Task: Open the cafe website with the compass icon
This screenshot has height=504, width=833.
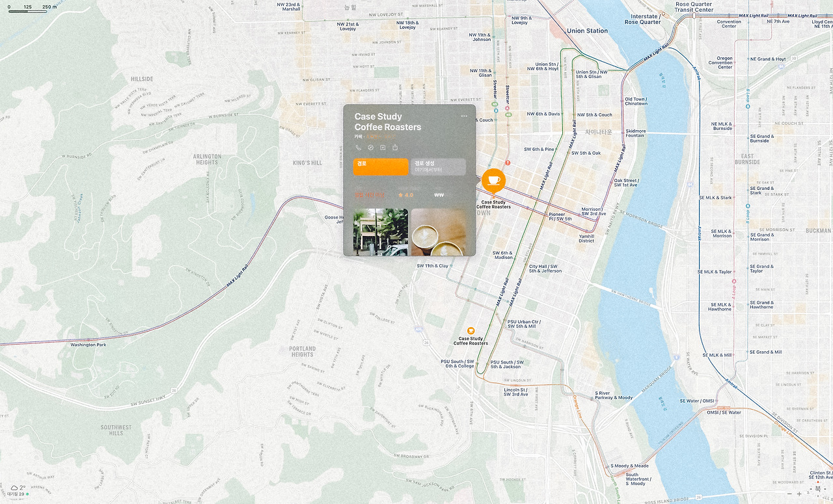Action: pos(370,148)
